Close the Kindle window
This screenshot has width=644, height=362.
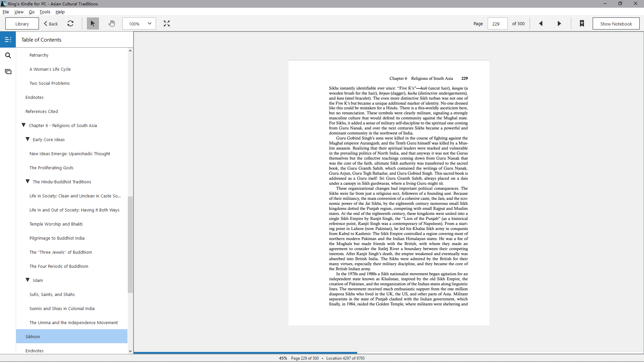pos(636,4)
